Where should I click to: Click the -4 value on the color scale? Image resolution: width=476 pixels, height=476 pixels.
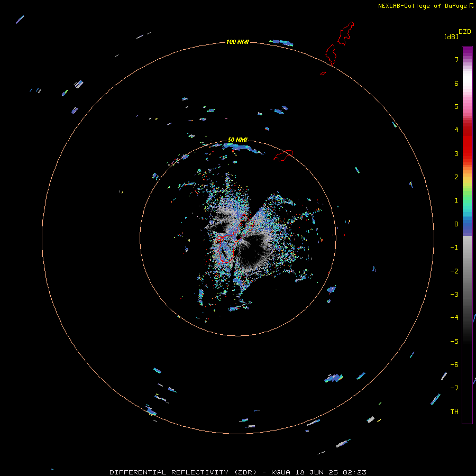454,318
